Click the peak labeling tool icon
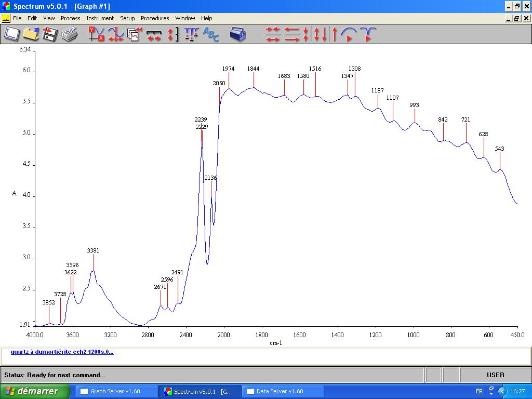 [191, 35]
